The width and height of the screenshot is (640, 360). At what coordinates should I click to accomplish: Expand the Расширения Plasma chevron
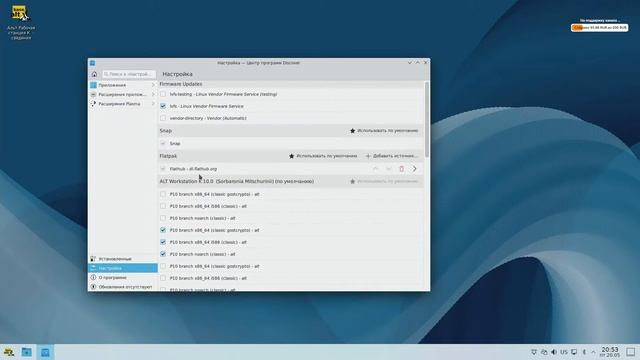click(153, 104)
